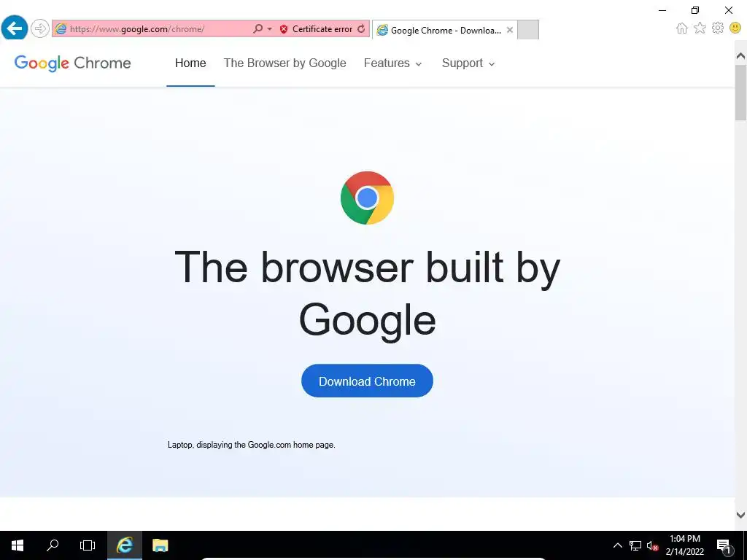The width and height of the screenshot is (747, 560).
Task: Expand the Features menu
Action: (392, 63)
